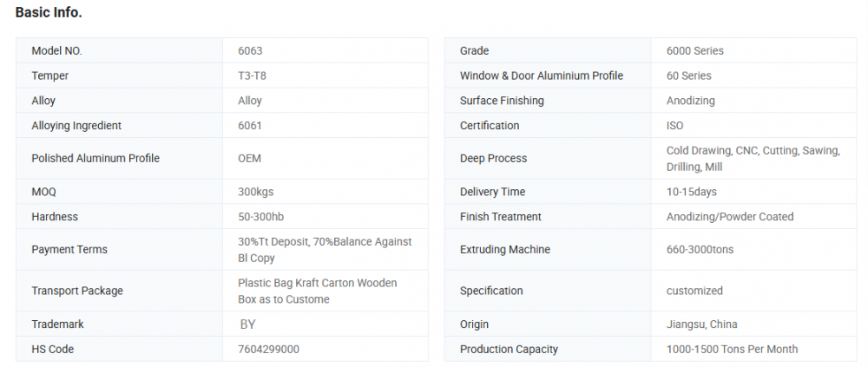Select the Model NO. value 6063
This screenshot has width=868, height=367.
click(x=252, y=50)
